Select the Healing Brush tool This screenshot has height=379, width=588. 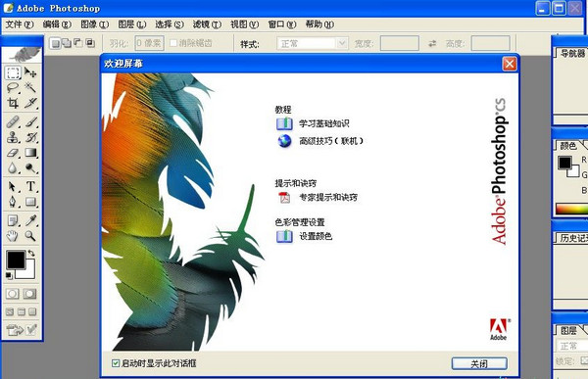(x=13, y=121)
